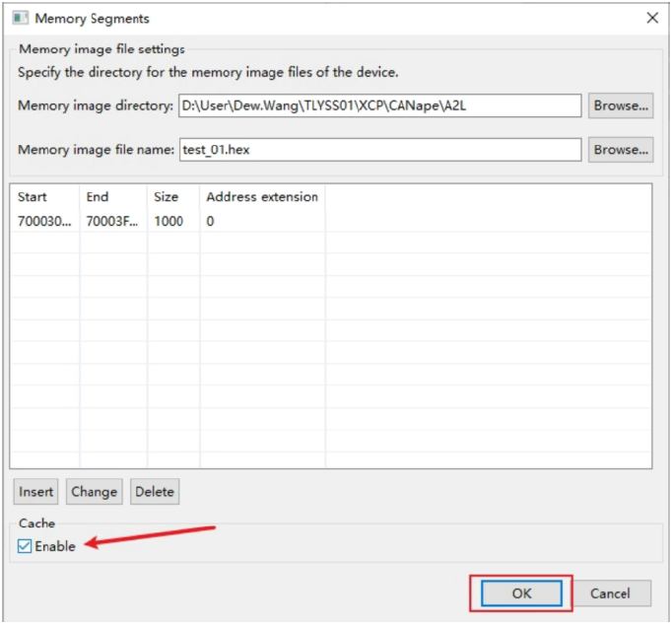Image resolution: width=672 pixels, height=627 pixels.
Task: Click the address extension value 0
Action: (210, 221)
